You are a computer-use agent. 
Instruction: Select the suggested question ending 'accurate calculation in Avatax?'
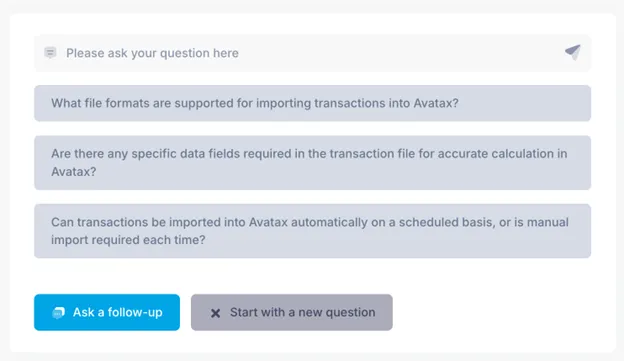pyautogui.click(x=312, y=162)
